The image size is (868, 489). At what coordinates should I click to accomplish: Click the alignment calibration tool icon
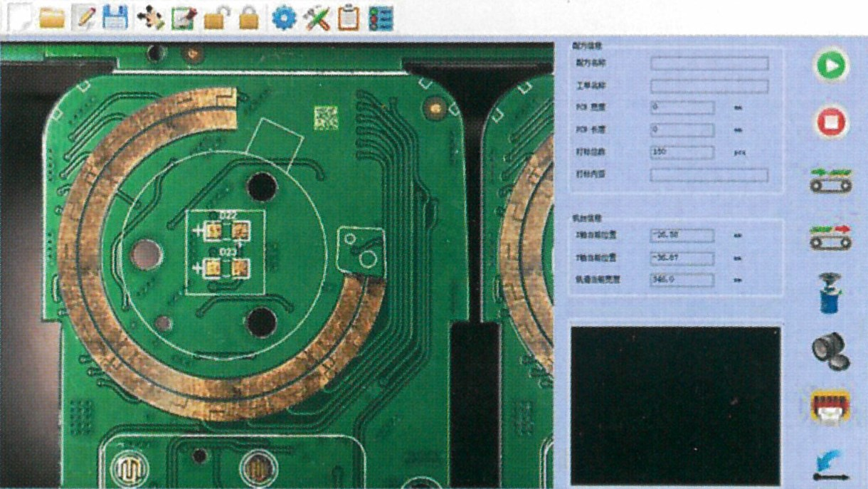pos(150,18)
